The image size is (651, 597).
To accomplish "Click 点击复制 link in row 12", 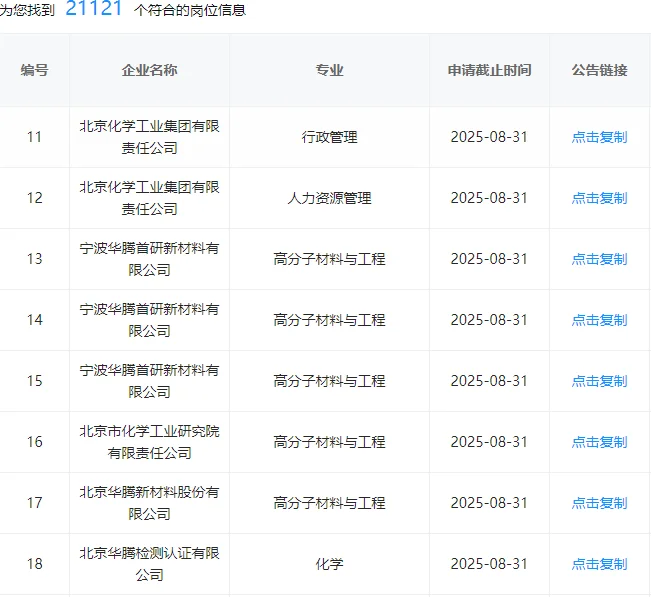I will click(599, 198).
